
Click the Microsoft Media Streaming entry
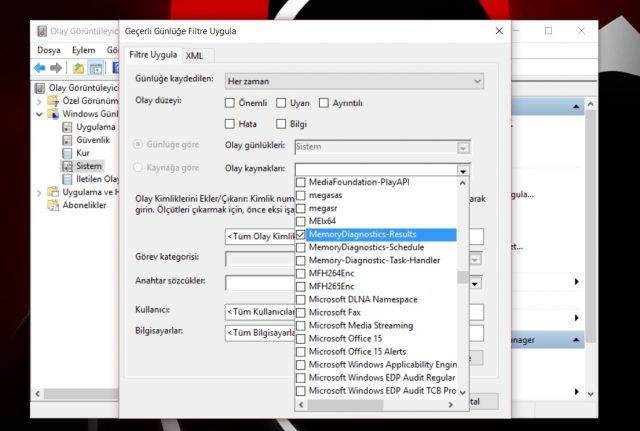361,326
